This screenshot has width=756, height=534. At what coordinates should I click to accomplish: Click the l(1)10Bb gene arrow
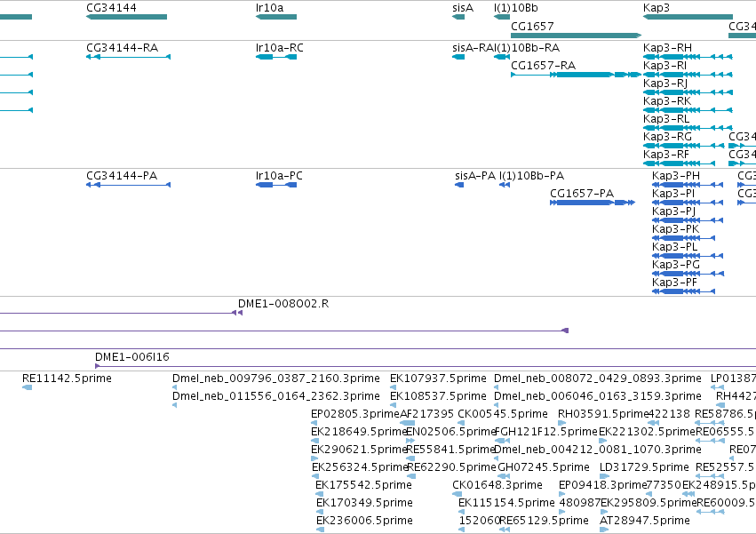[501, 17]
